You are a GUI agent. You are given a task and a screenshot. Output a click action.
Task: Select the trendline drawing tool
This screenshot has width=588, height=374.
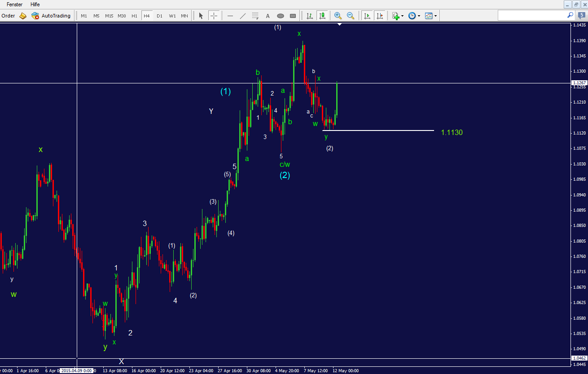[x=242, y=16]
